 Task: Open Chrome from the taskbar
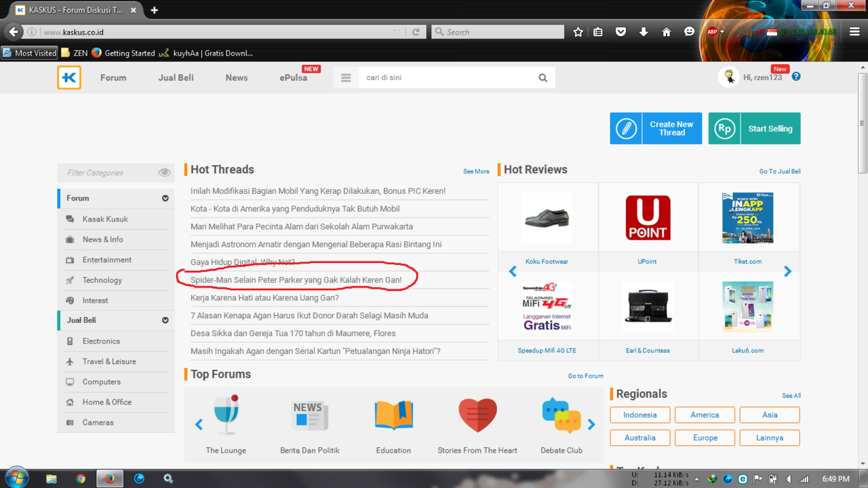[x=81, y=479]
